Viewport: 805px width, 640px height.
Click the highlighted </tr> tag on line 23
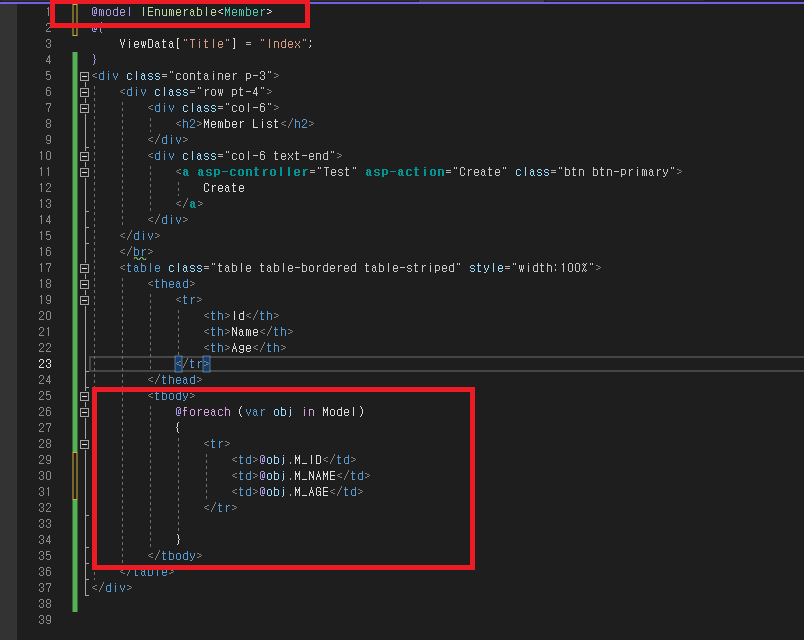pos(193,364)
